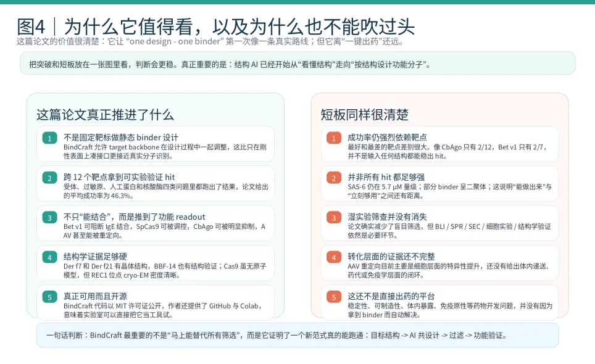Click left panel heading '这篇论文真正推进了什么'
The height and width of the screenshot is (364, 595).
tap(105, 115)
